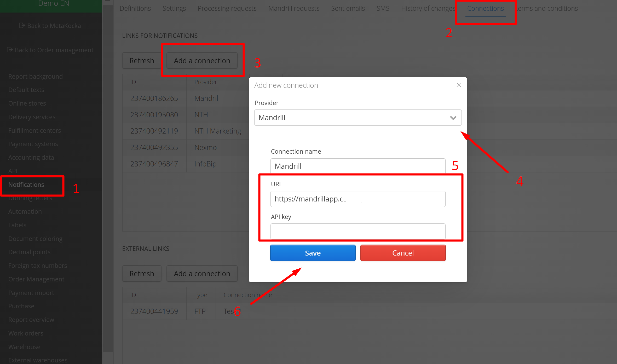Click Refresh under External links
The width and height of the screenshot is (617, 364).
coord(142,274)
